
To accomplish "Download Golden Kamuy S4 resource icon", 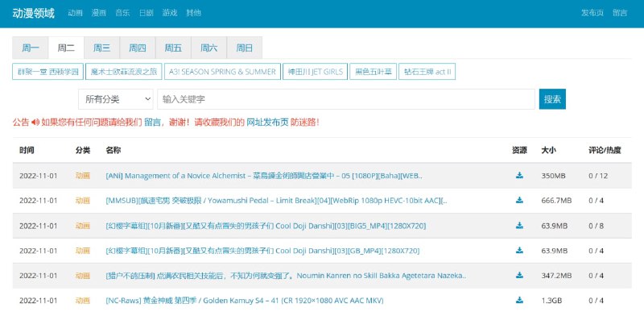I will (x=519, y=301).
